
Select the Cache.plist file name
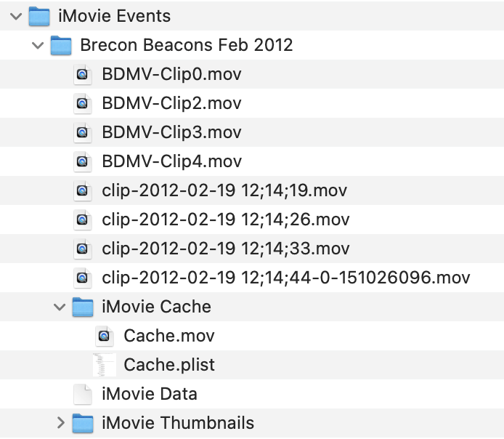tap(169, 365)
